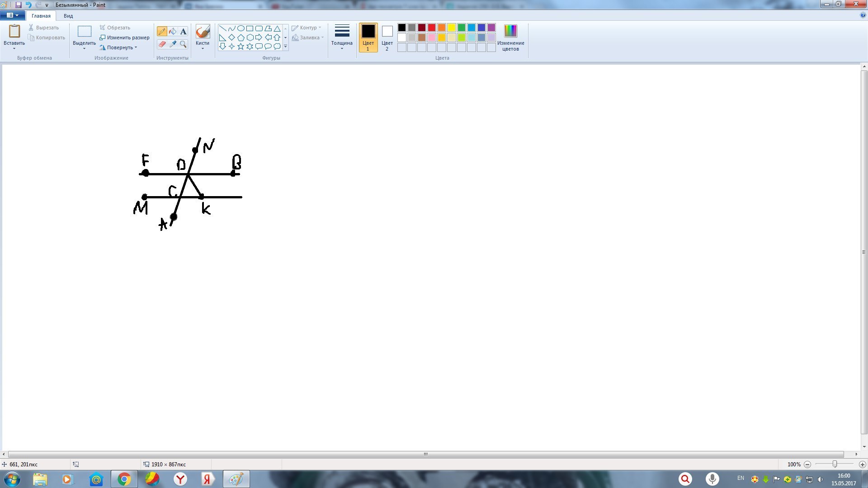Screen dimensions: 868x488
Task: Select the Magnifier tool
Action: coord(183,44)
